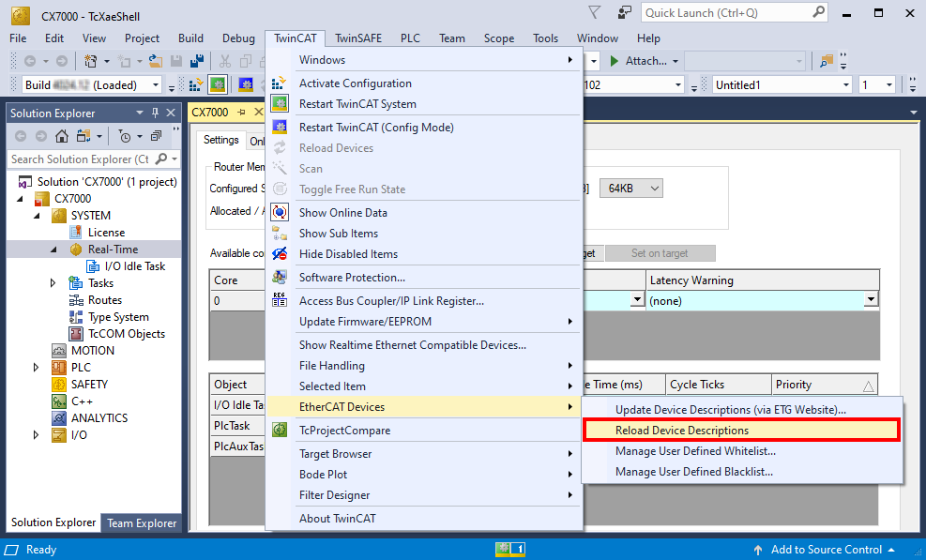Click the Pending Changes Filter clock icon
The height and width of the screenshot is (560, 926).
point(125,136)
